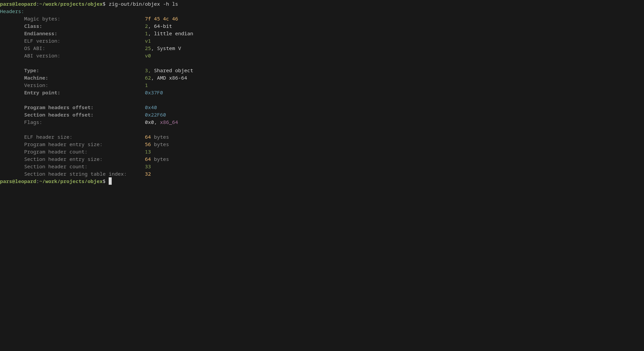Viewport: 644px width, 351px height.
Task: Select the 'Endianness:' label
Action: point(41,34)
